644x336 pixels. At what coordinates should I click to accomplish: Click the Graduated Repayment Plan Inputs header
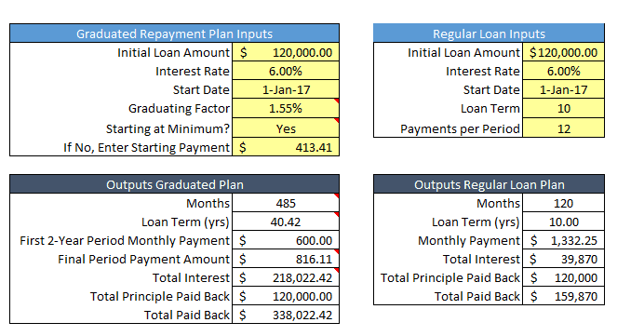(175, 34)
